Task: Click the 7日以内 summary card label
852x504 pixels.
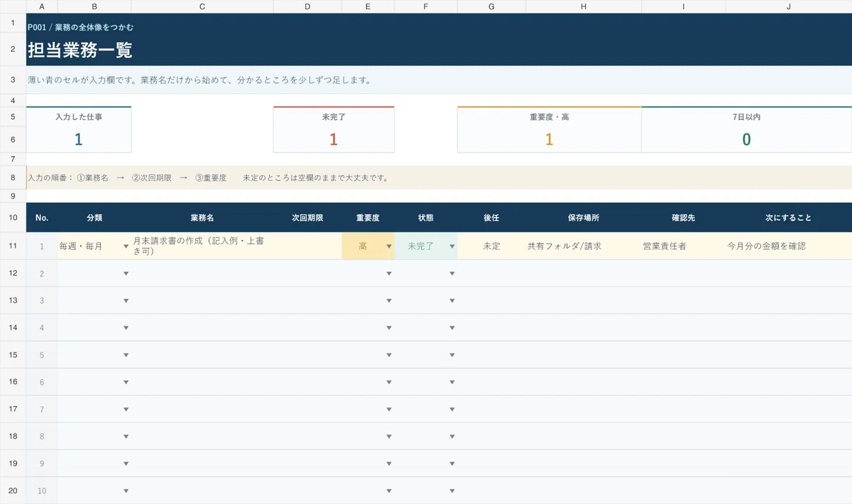Action: click(x=746, y=116)
